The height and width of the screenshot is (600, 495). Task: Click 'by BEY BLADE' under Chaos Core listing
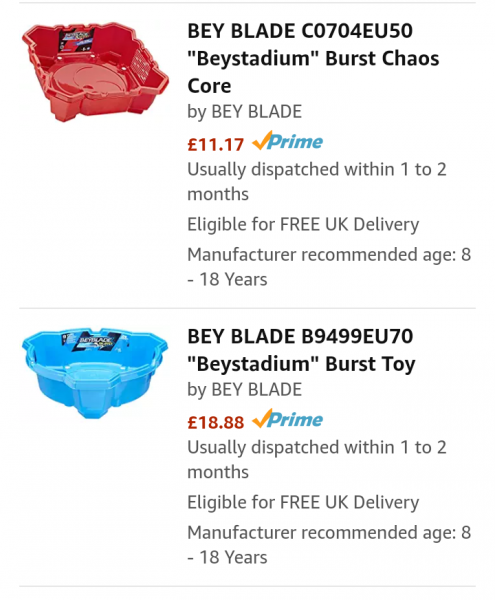pyautogui.click(x=244, y=112)
